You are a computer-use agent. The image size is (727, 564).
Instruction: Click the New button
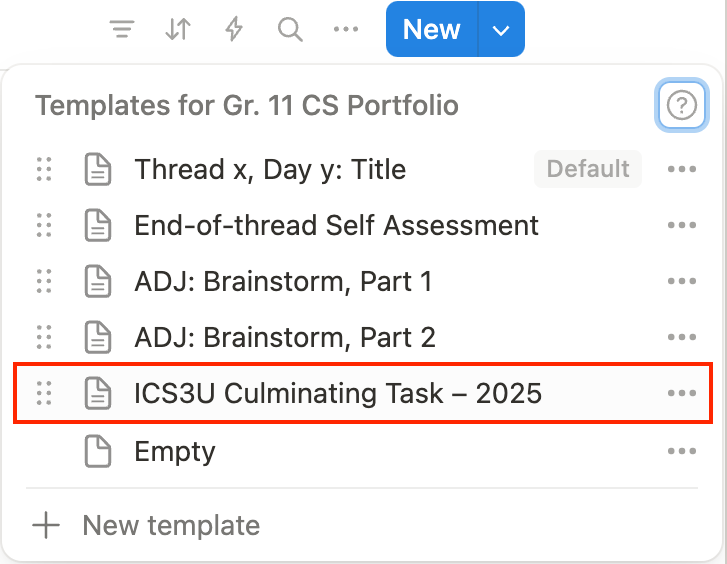432,30
